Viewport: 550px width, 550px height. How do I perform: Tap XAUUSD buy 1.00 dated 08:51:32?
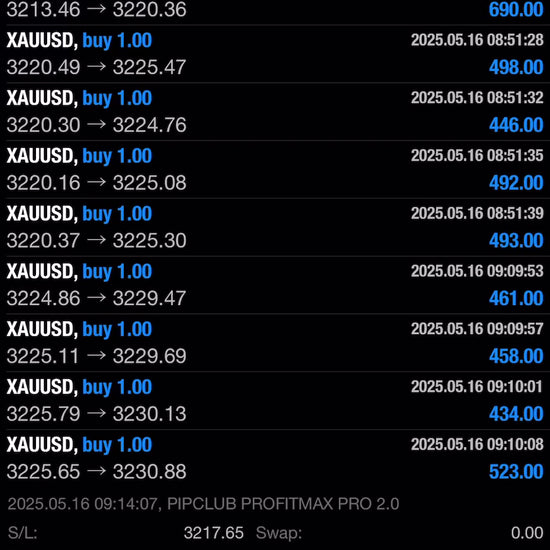pos(79,99)
